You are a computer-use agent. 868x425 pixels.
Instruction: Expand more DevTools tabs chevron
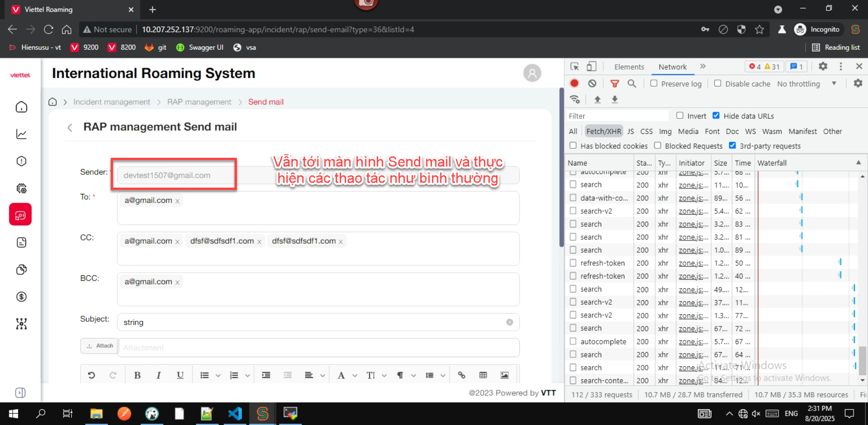coord(703,66)
